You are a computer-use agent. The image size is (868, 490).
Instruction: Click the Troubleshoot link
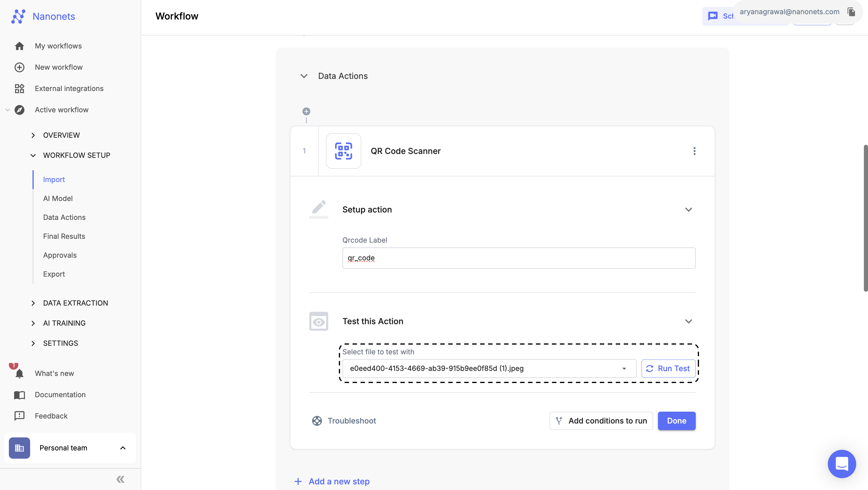click(x=352, y=421)
